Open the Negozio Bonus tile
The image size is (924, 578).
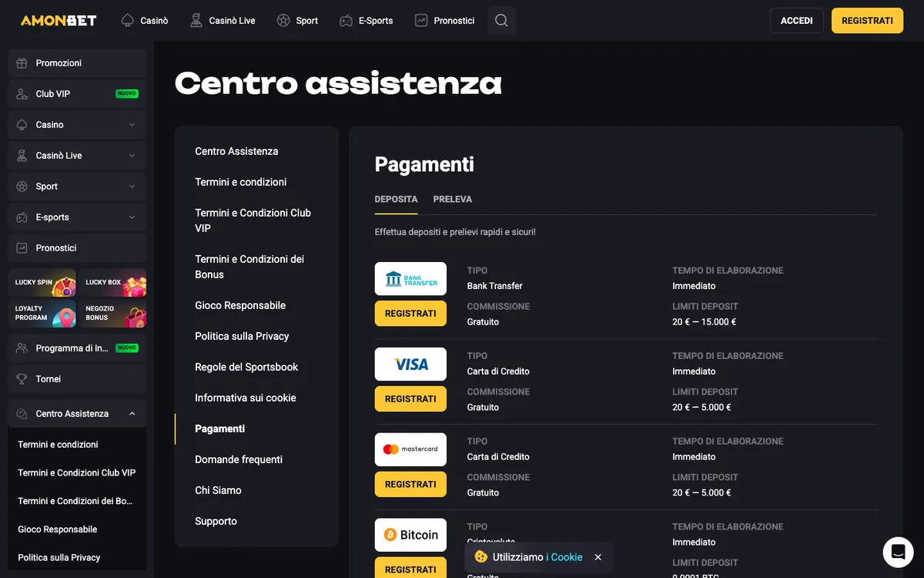[x=112, y=313]
